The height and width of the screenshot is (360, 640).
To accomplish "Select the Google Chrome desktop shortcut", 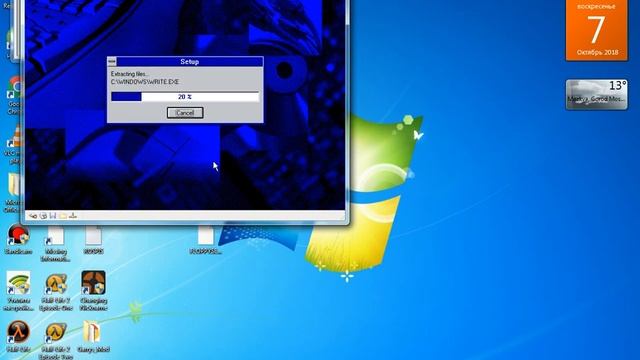I will coord(16,95).
